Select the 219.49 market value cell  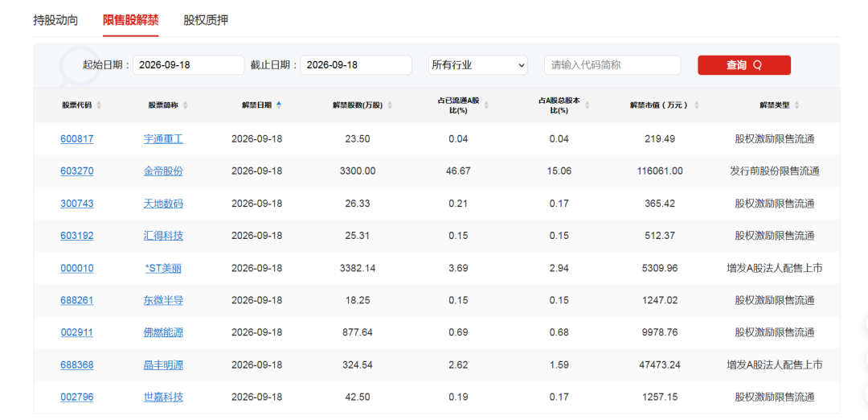660,139
